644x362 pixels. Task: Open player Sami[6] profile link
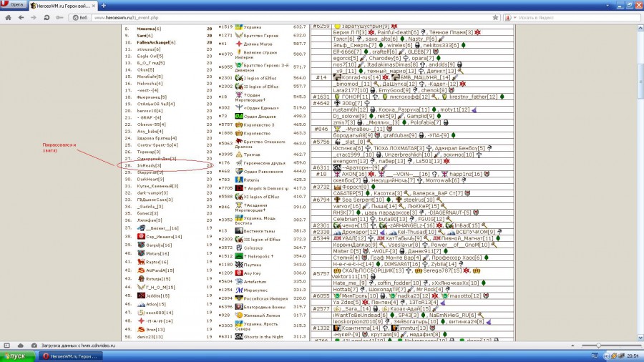[x=145, y=36]
